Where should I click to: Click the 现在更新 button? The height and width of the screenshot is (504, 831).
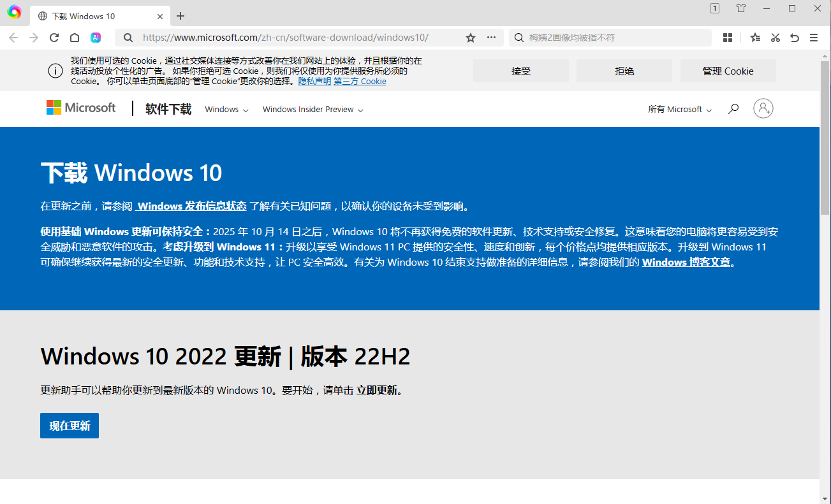point(70,426)
